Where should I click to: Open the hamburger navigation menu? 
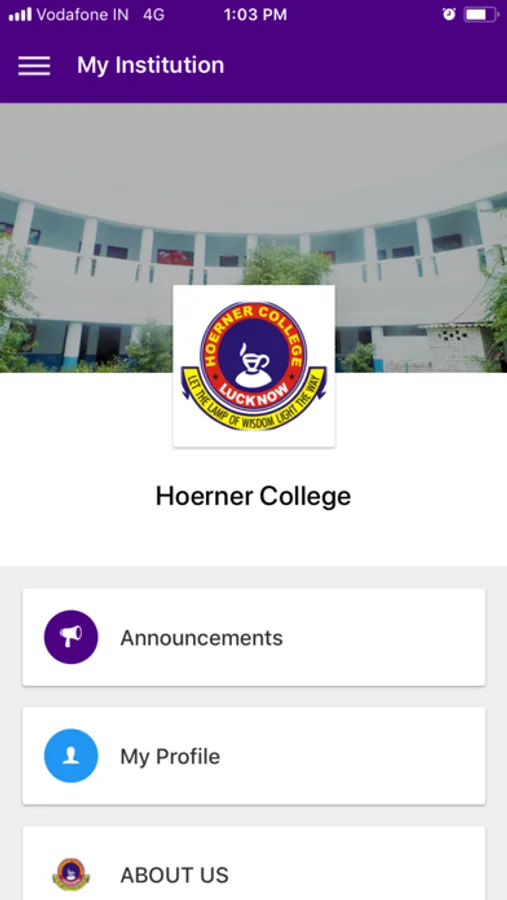pyautogui.click(x=34, y=66)
